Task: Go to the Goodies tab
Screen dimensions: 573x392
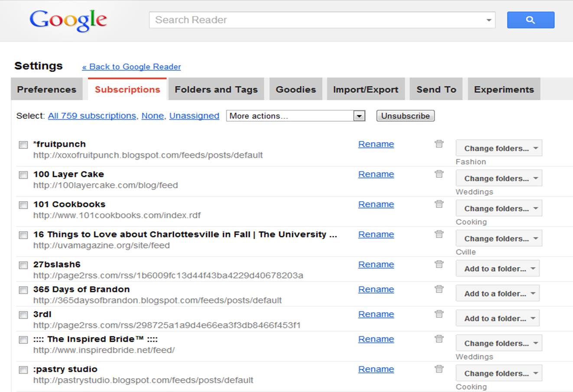Action: point(296,89)
